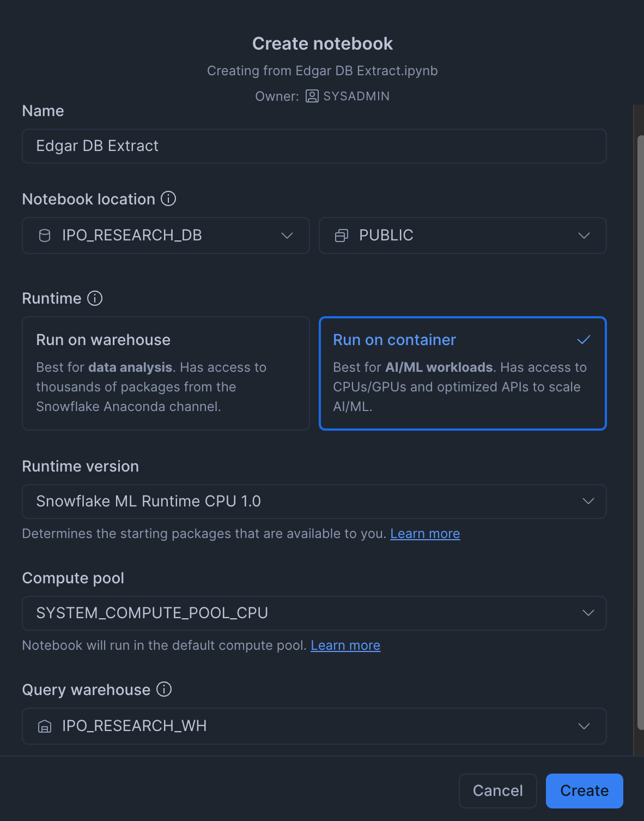Click the checkmark on Run on container
The image size is (644, 821).
tap(584, 340)
